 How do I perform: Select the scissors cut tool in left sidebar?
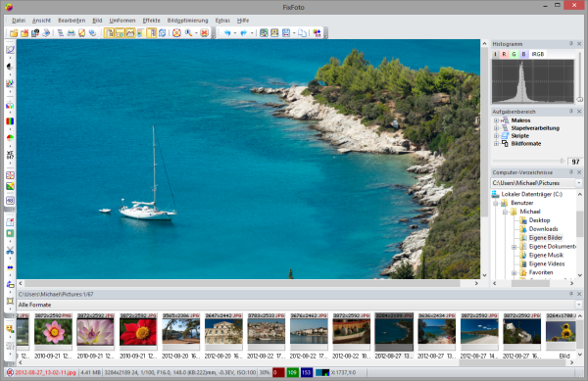tap(10, 251)
